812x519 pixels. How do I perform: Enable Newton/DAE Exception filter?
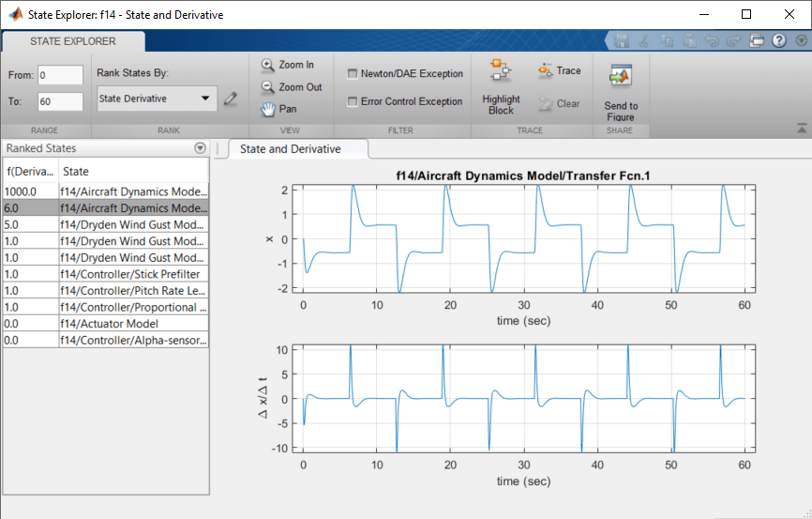[x=353, y=74]
